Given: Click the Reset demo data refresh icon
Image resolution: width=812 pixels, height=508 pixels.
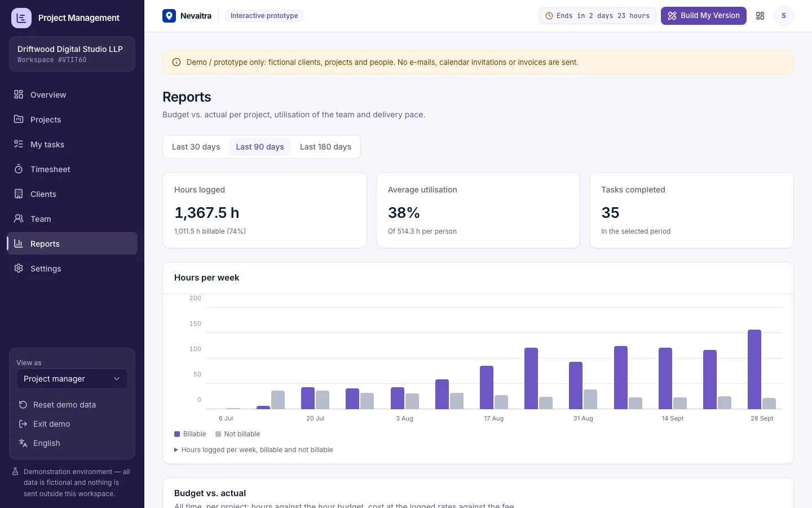Looking at the screenshot, I should tap(23, 405).
